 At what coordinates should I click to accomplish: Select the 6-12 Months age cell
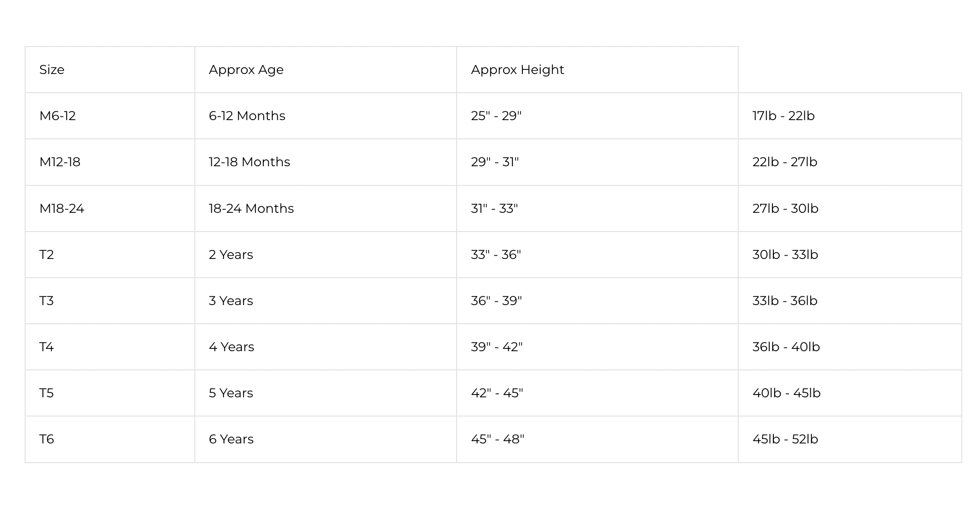click(x=247, y=116)
